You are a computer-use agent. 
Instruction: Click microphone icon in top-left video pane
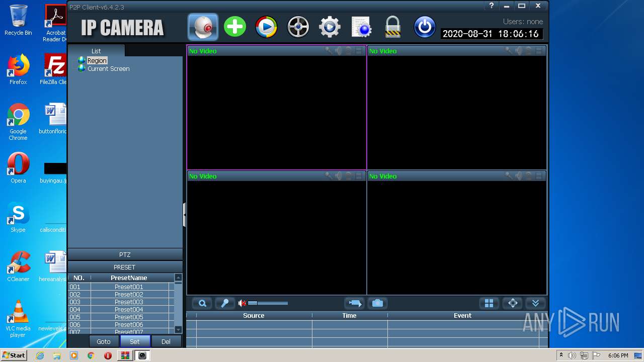click(329, 50)
